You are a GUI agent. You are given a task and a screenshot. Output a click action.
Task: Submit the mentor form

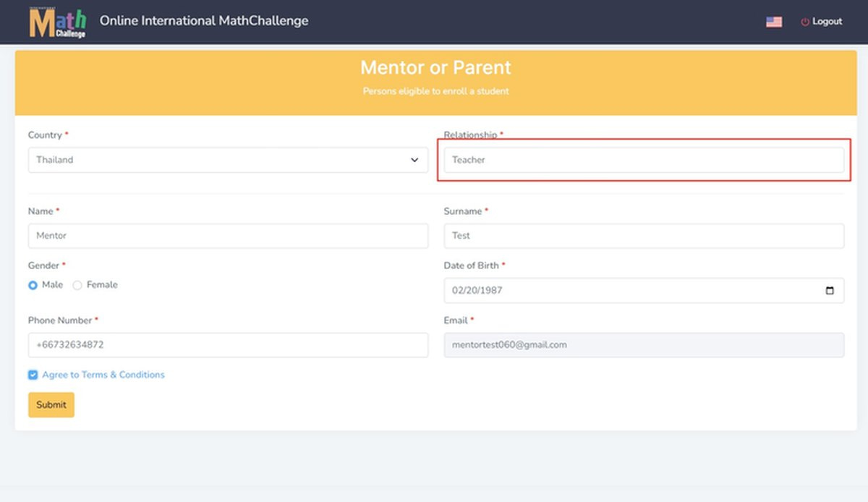point(51,405)
